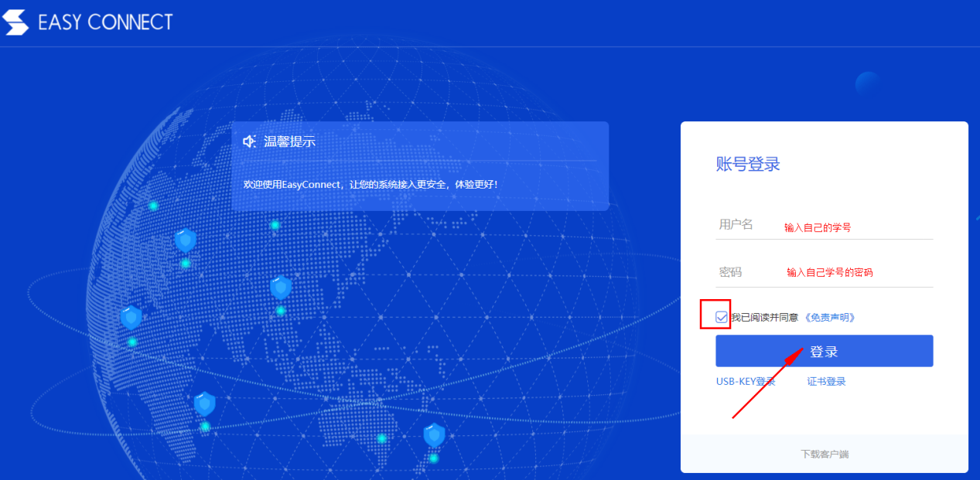Click the 温馨提示 notice title
The width and height of the screenshot is (980, 480).
pyautogui.click(x=289, y=141)
